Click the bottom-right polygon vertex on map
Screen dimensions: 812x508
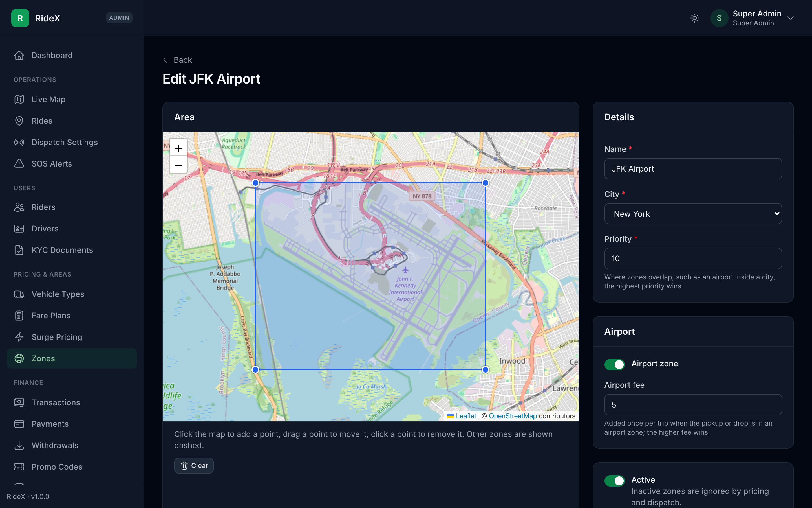[485, 370]
